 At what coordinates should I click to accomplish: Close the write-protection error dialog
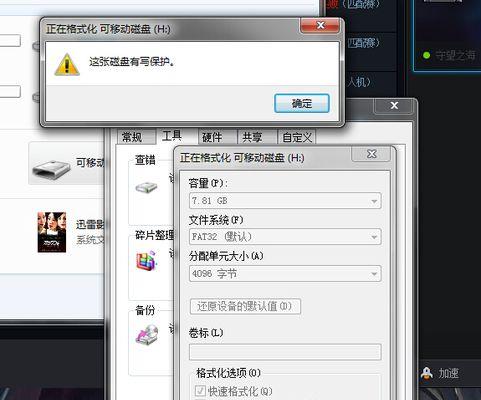pyautogui.click(x=321, y=25)
